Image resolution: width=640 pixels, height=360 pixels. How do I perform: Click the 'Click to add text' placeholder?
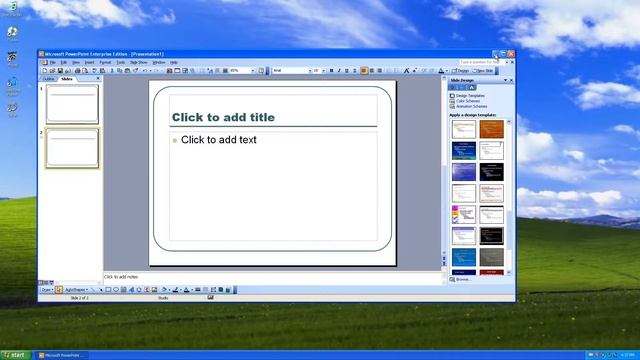[273, 186]
